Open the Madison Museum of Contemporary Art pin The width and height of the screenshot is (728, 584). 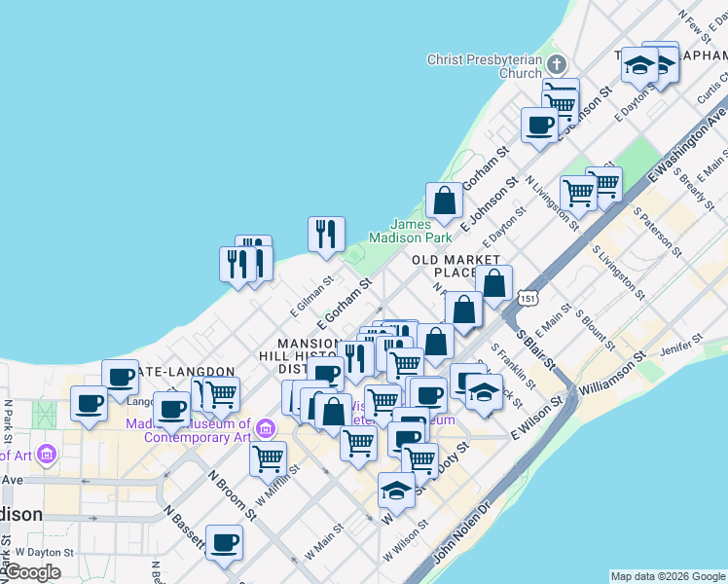pyautogui.click(x=265, y=429)
